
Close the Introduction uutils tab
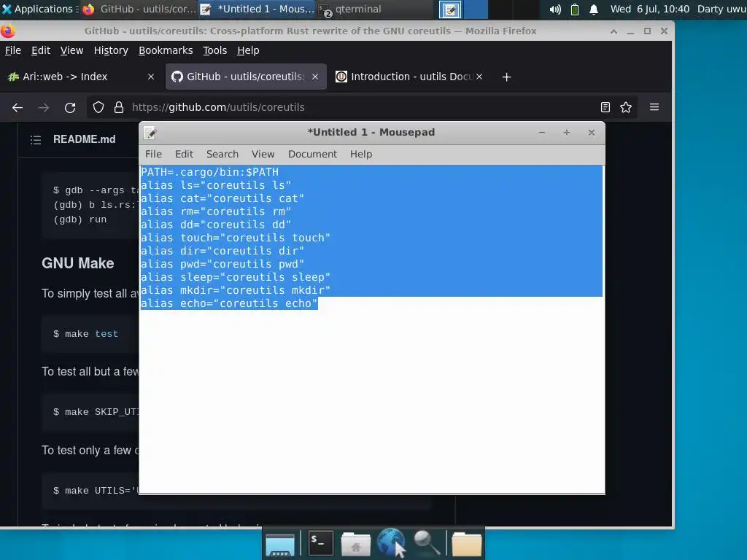[479, 77]
